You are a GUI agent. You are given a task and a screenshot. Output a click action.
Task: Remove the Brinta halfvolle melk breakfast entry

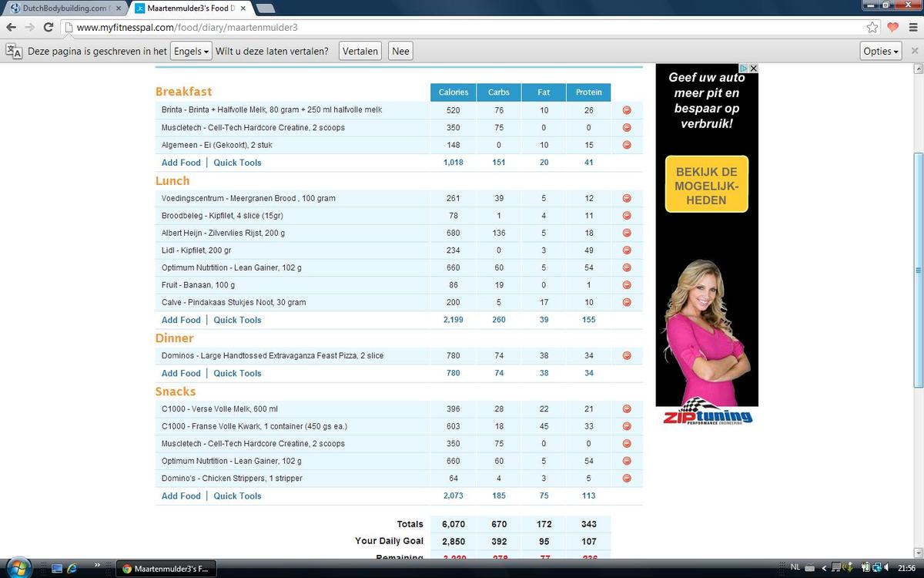(627, 110)
